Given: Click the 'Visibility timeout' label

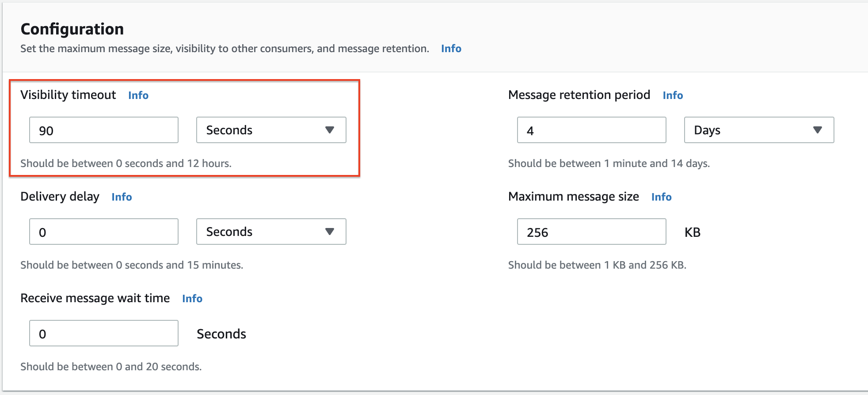Looking at the screenshot, I should click(68, 95).
